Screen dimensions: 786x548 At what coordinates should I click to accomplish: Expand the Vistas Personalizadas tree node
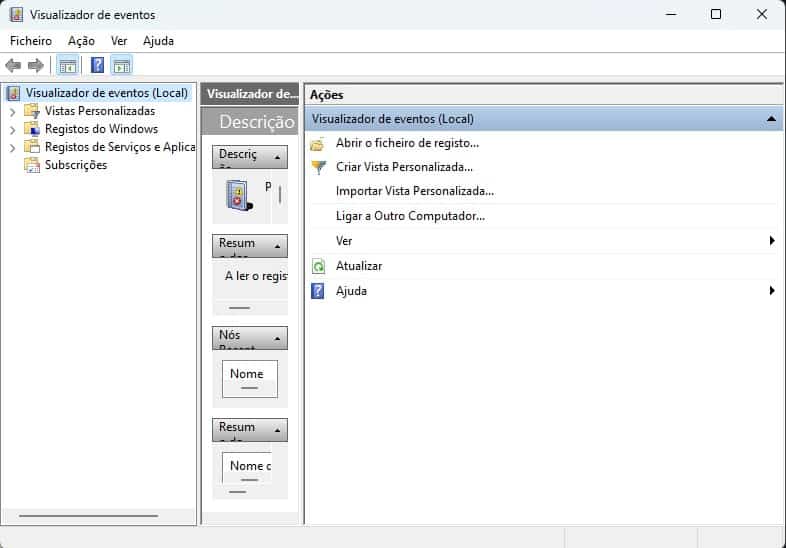click(13, 112)
